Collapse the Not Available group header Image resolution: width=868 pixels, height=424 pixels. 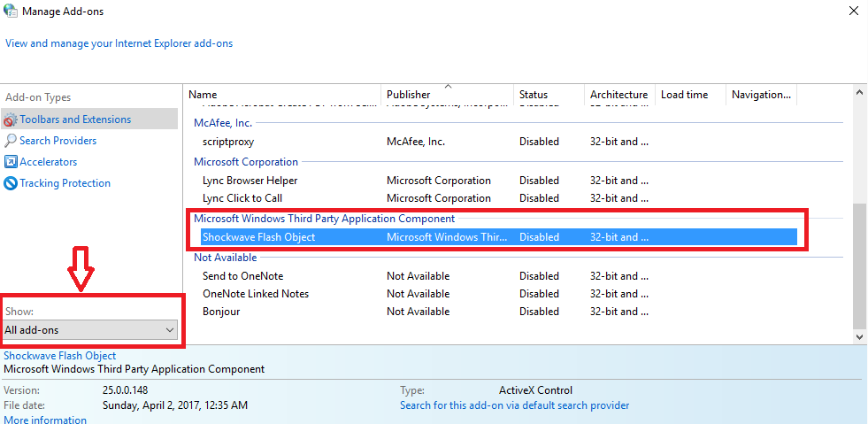(226, 258)
